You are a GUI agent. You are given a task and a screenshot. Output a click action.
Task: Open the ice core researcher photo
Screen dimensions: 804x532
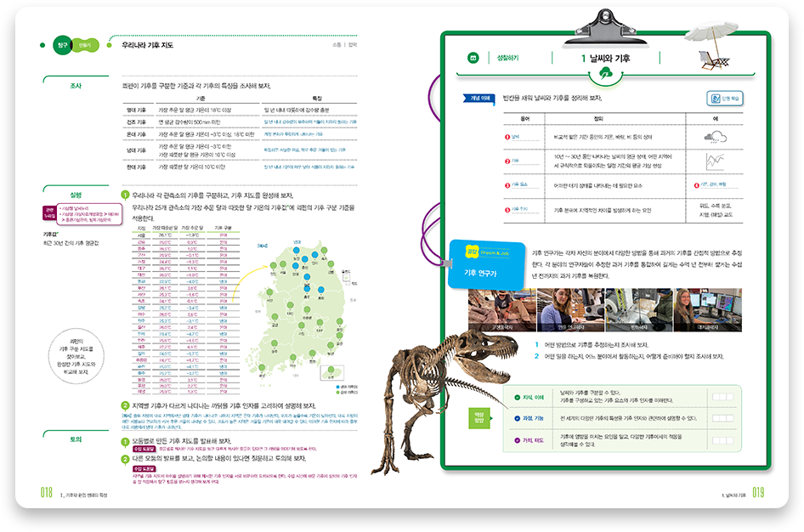click(x=639, y=309)
